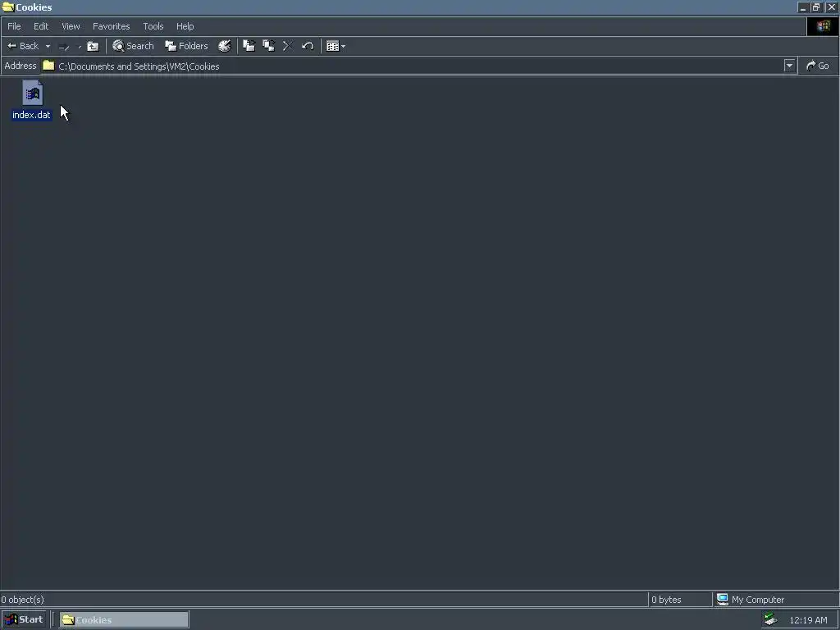840x630 pixels.
Task: Open the Start menu
Action: click(24, 620)
